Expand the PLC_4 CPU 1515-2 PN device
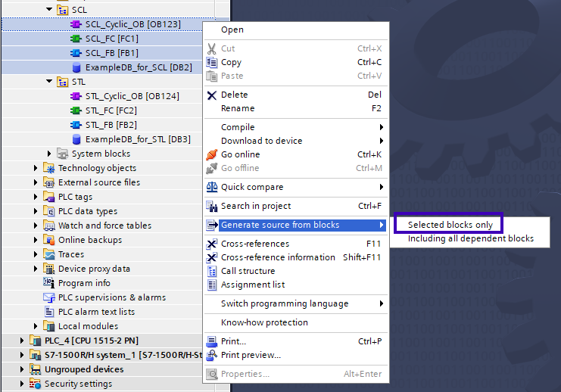The height and width of the screenshot is (392, 561). click(x=22, y=341)
